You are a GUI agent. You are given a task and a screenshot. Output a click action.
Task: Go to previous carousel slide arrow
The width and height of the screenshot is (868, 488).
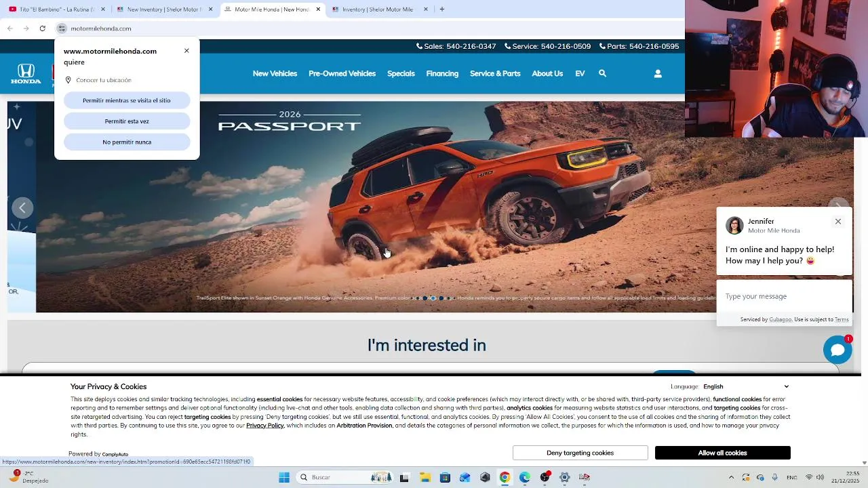22,207
